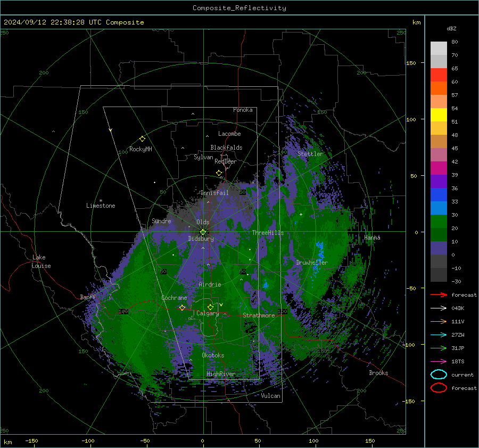The height and width of the screenshot is (448, 479).
Task: Click the slate-purple 0-10 dBZ swatch
Action: 439,248
